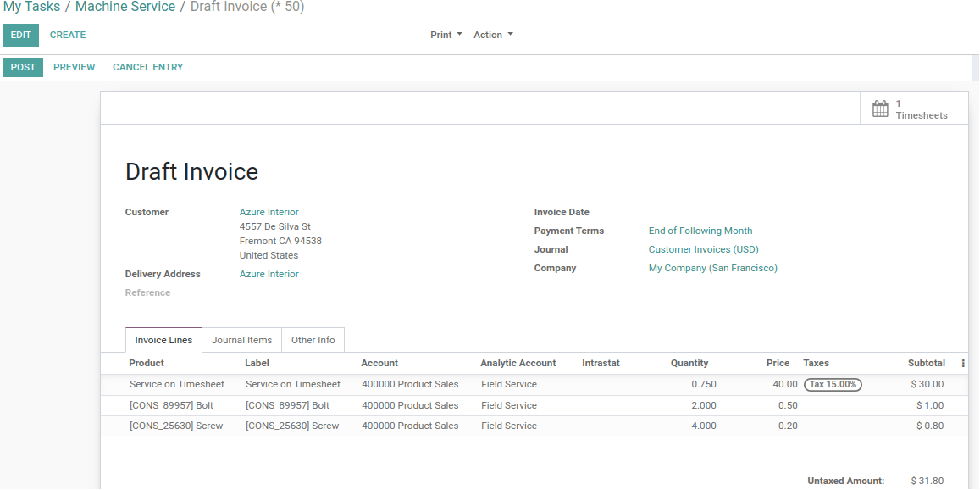Open Azure Interior delivery address link
Viewport: 980px width, 490px height.
tap(269, 274)
